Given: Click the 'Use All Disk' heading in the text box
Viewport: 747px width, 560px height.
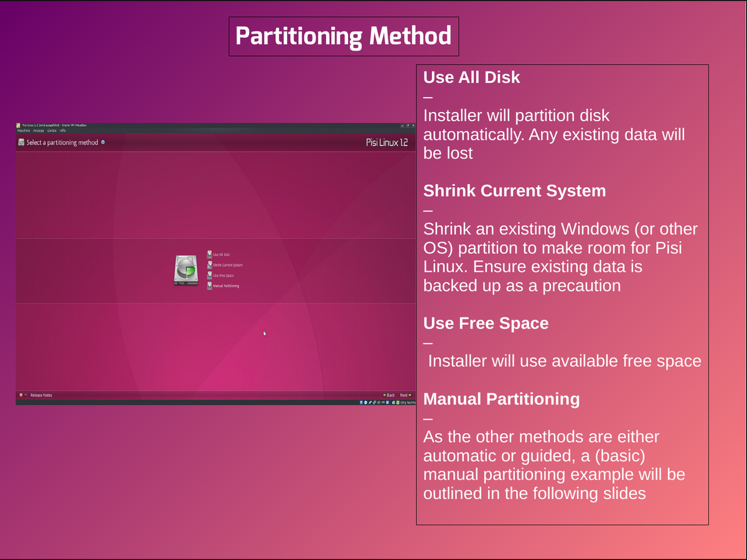Looking at the screenshot, I should click(472, 77).
